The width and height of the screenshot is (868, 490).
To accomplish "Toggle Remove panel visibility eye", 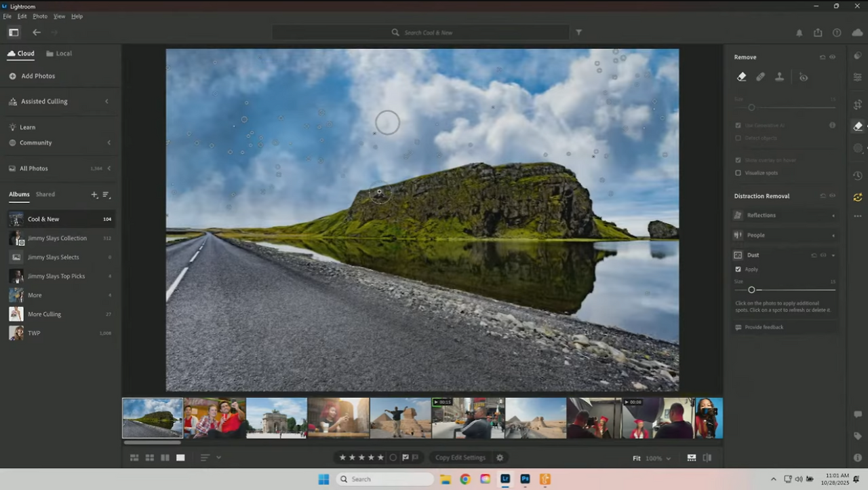I will pyautogui.click(x=833, y=57).
